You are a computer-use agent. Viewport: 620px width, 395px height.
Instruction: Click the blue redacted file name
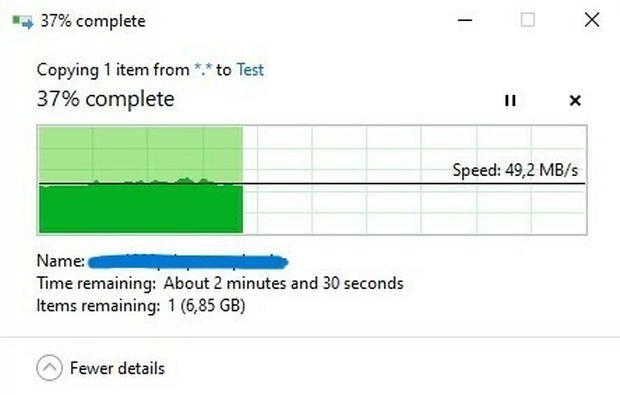pyautogui.click(x=188, y=262)
